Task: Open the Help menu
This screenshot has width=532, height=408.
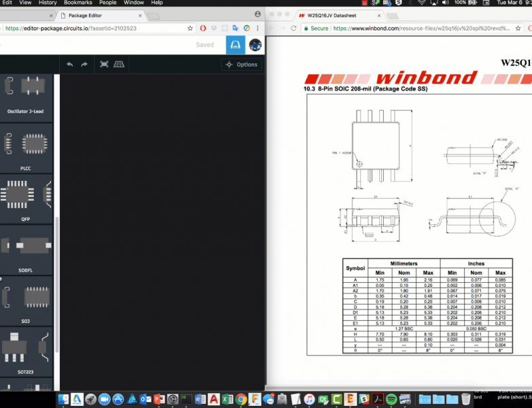Action: (x=157, y=2)
